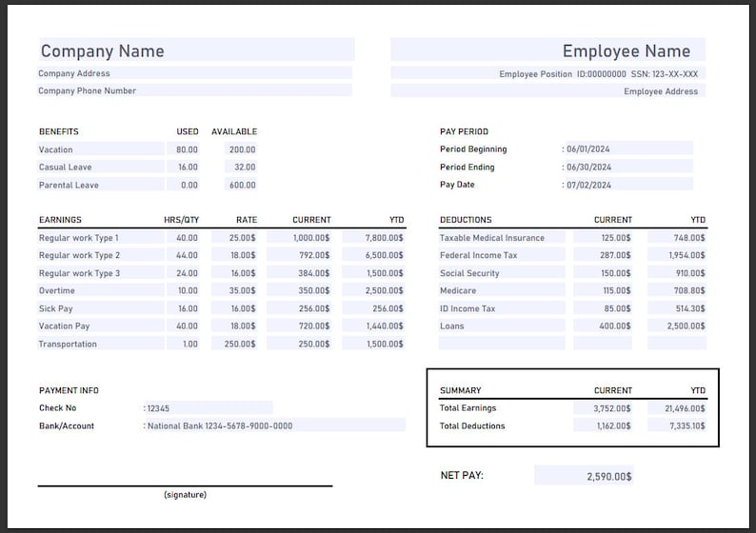756x533 pixels.
Task: Select Loans current 400.00$
Action: tap(603, 326)
